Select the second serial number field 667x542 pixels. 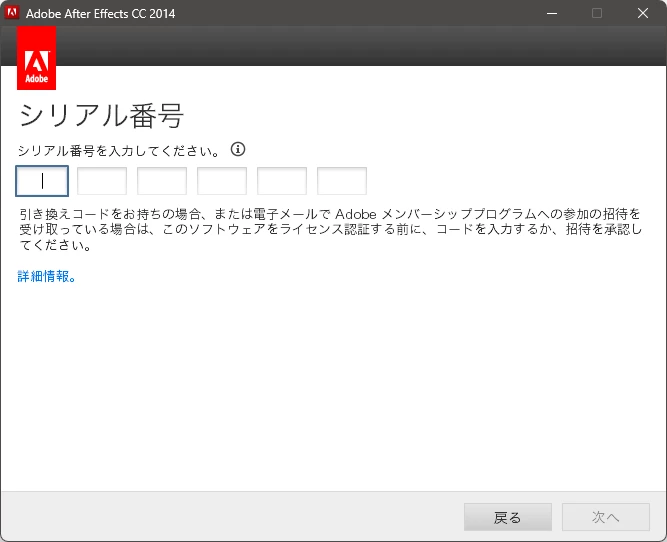(102, 181)
